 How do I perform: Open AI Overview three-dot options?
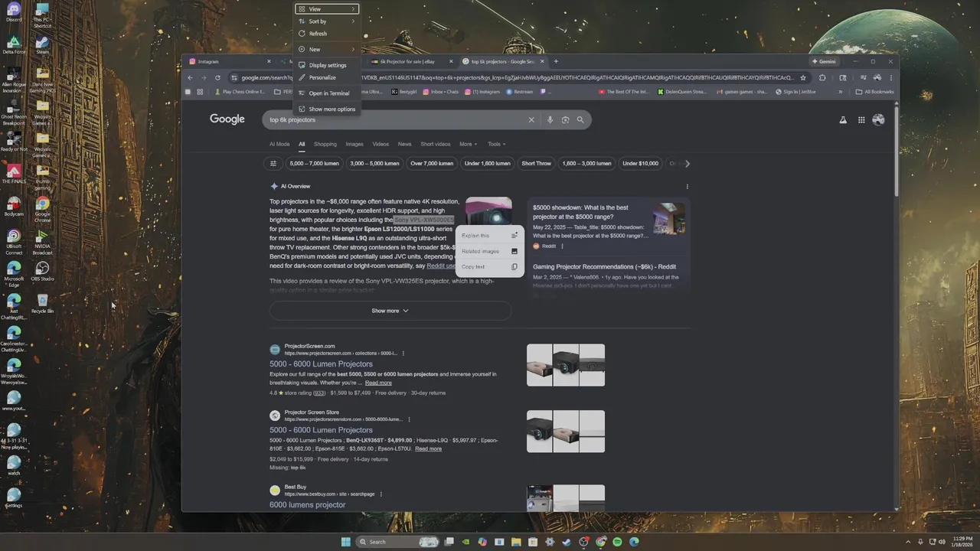pos(687,186)
